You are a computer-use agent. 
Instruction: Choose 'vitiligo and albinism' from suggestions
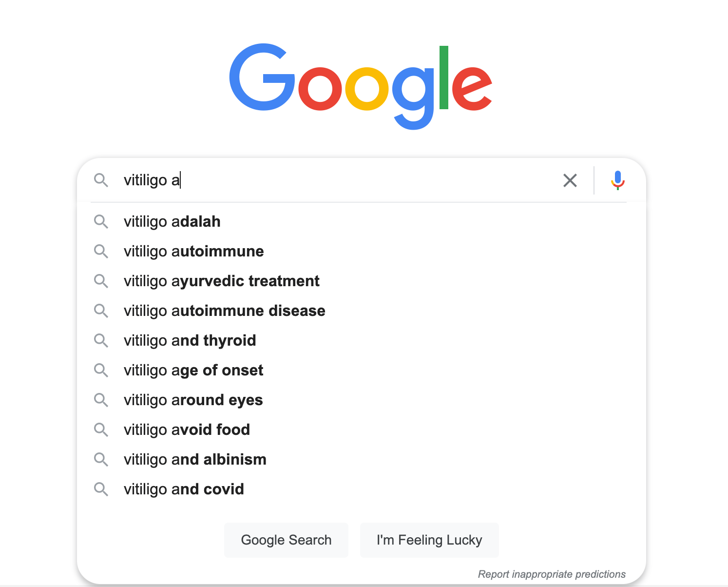195,460
